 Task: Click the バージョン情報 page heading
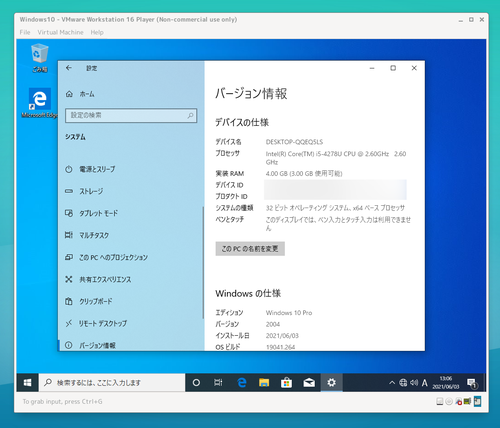pos(251,93)
